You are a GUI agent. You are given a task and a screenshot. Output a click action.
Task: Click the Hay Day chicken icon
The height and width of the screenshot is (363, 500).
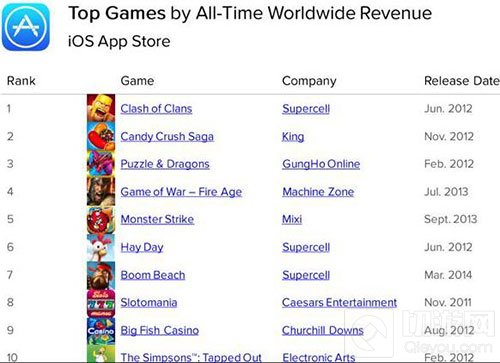click(x=101, y=247)
